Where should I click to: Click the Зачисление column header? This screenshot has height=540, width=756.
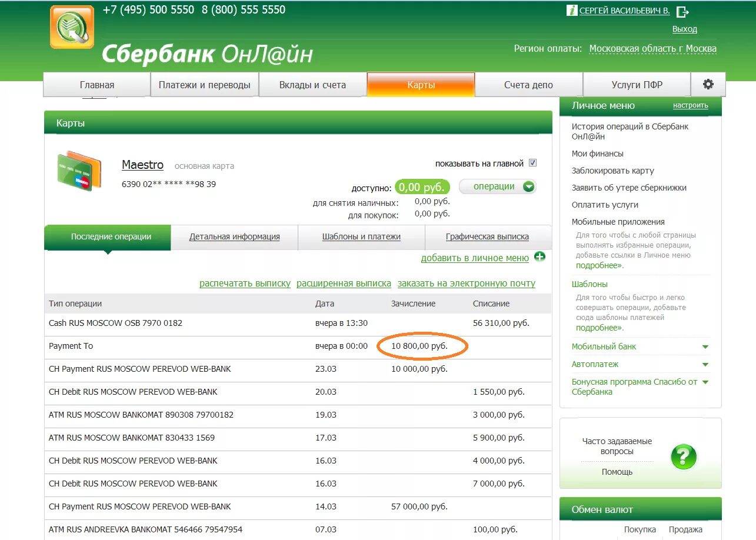point(413,304)
